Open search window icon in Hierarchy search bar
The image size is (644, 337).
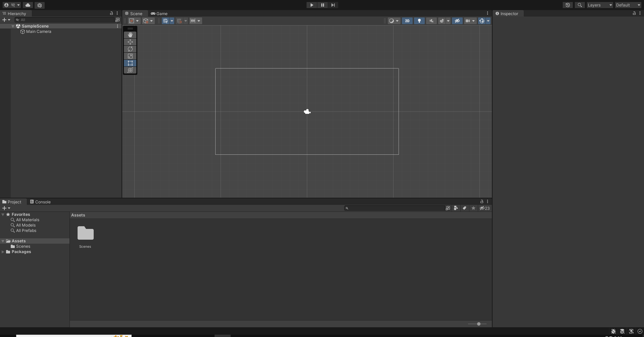click(118, 20)
